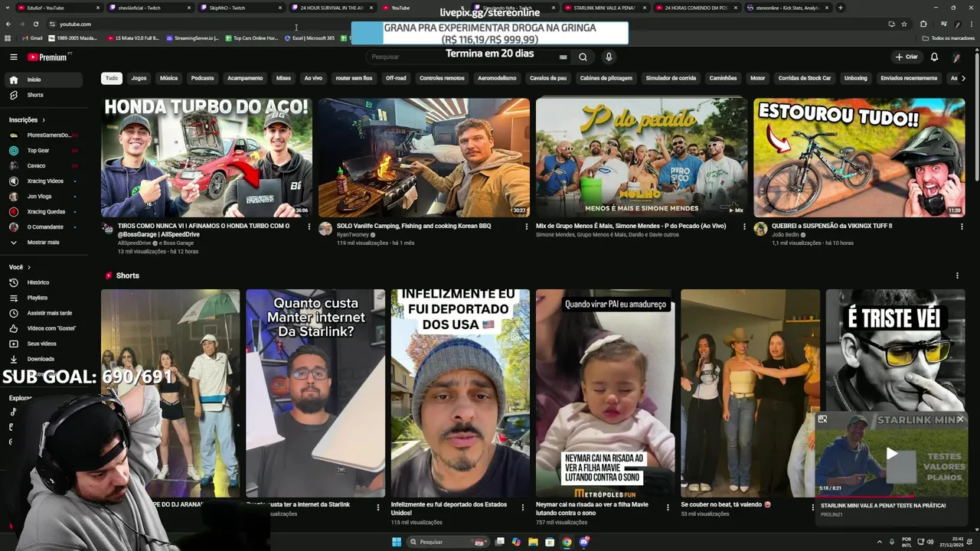Go to Início in the sidebar
This screenshot has width=980, height=551.
[44, 80]
